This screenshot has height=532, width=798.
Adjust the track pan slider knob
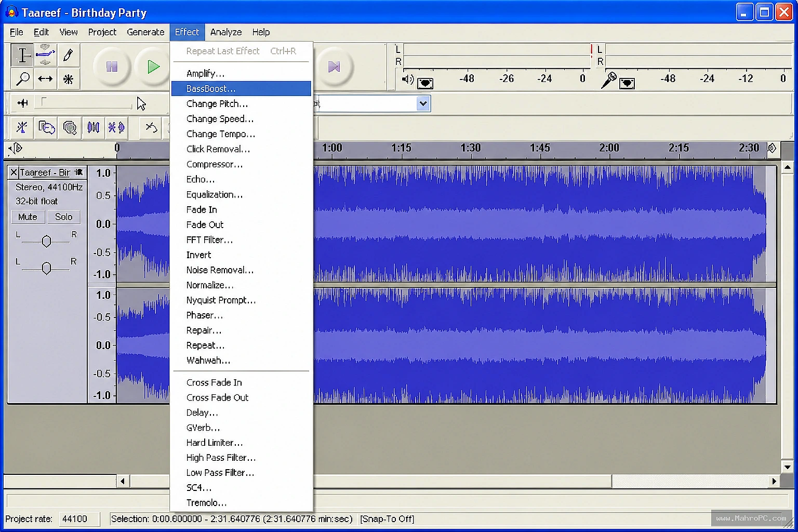46,268
